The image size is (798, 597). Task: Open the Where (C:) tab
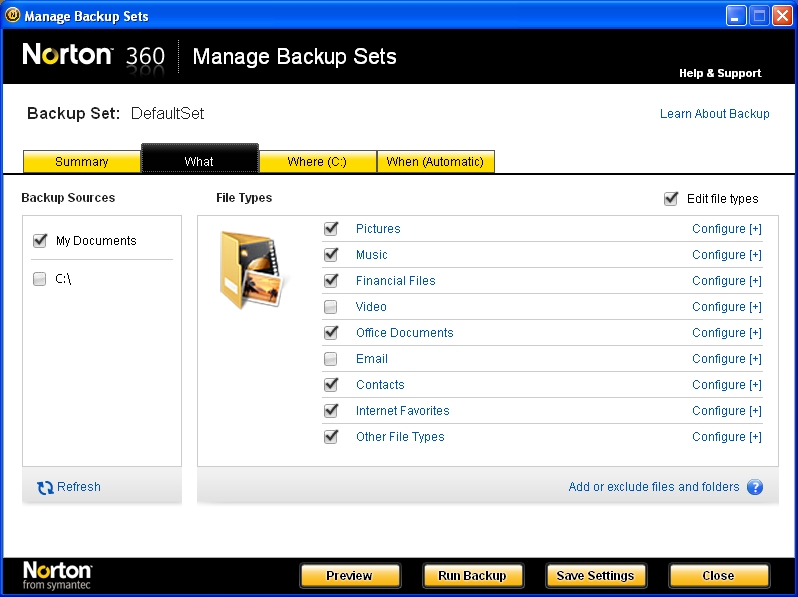(318, 161)
